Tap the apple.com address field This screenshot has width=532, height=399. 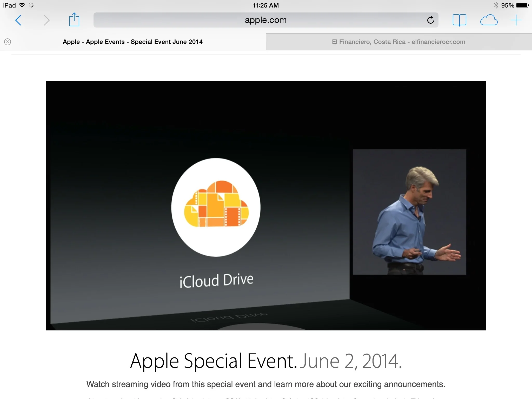coord(266,20)
